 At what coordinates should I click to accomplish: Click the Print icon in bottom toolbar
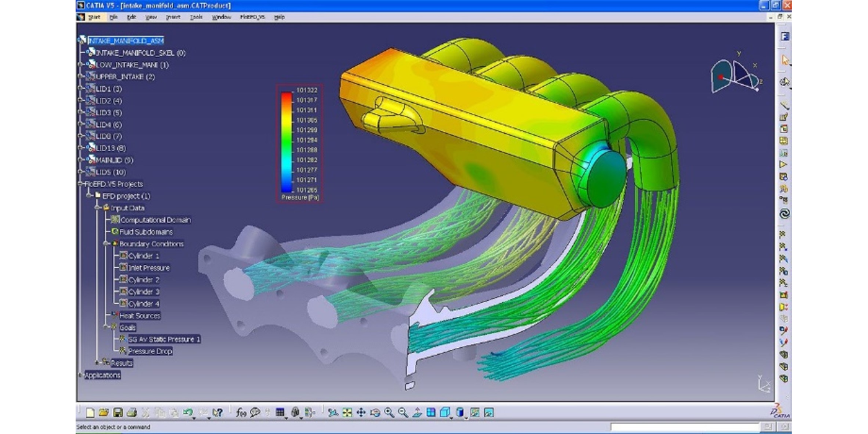131,412
